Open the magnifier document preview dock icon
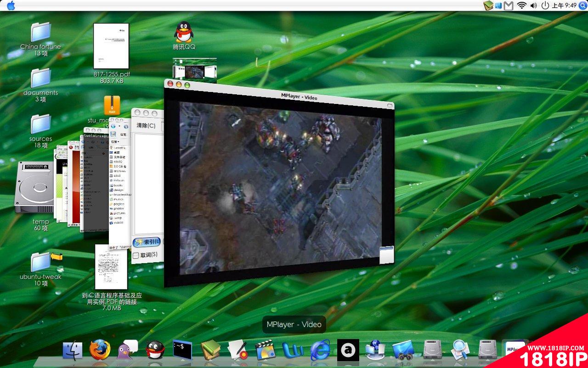Image resolution: width=588 pixels, height=368 pixels. coord(459,350)
